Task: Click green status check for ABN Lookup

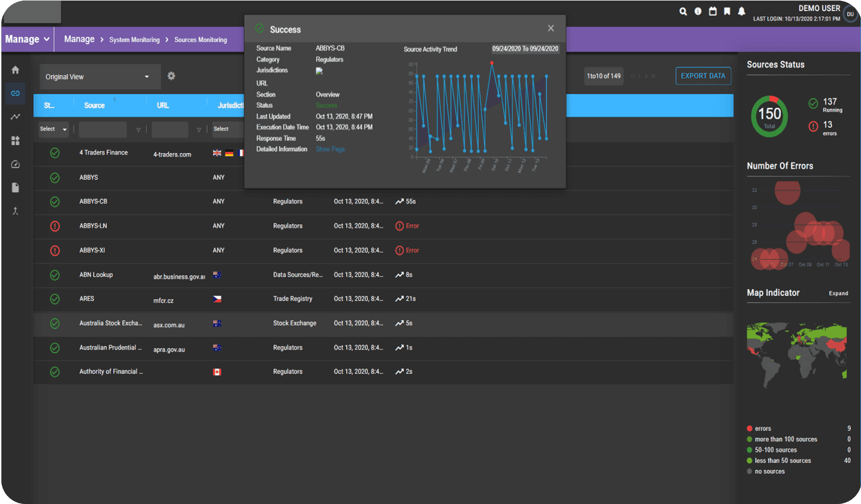Action: [x=55, y=275]
